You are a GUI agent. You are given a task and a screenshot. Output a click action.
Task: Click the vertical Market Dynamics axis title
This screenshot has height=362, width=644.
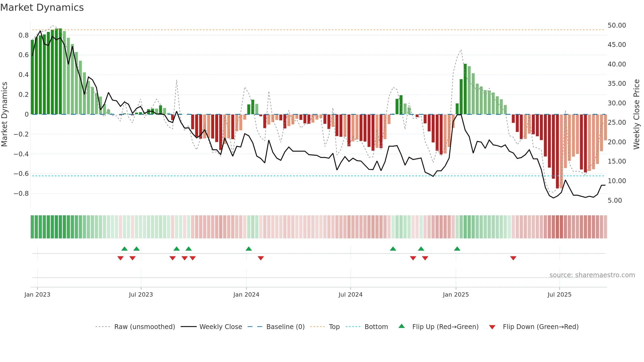[x=4, y=114]
